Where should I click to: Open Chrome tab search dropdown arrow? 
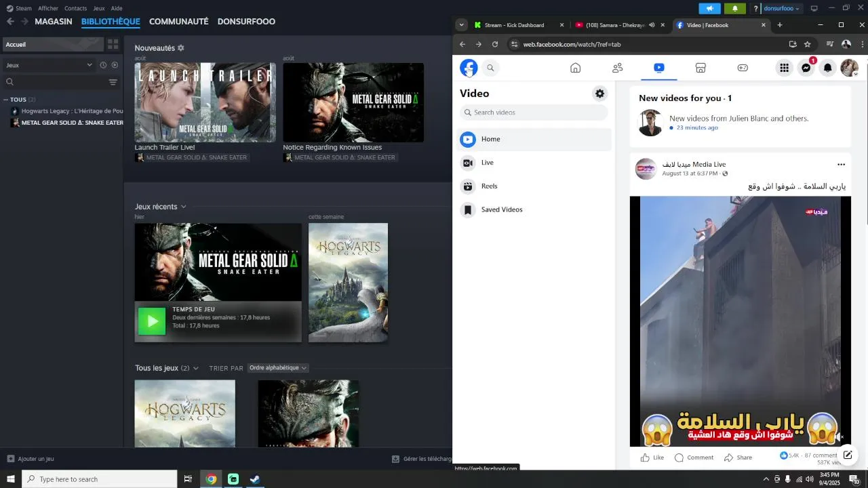pos(462,25)
